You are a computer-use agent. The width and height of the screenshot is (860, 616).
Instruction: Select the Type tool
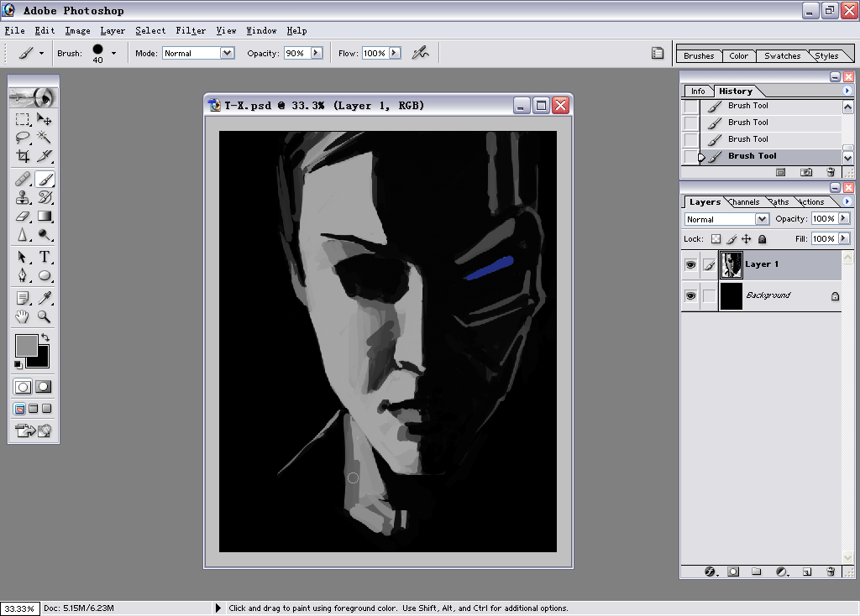pyautogui.click(x=44, y=257)
